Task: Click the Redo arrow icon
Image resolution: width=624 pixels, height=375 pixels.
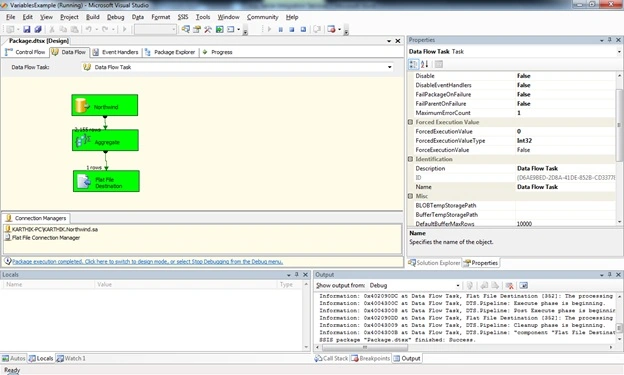Action: click(x=105, y=29)
